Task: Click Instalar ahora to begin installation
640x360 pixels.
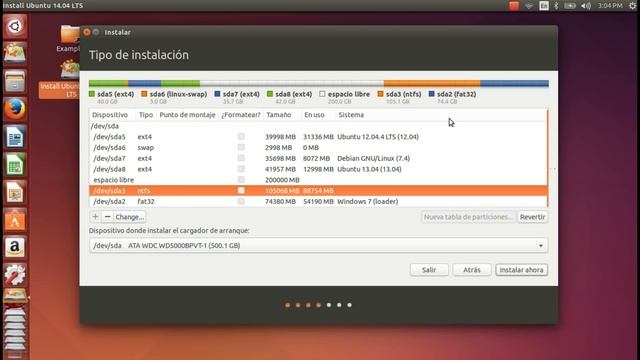Action: point(522,270)
